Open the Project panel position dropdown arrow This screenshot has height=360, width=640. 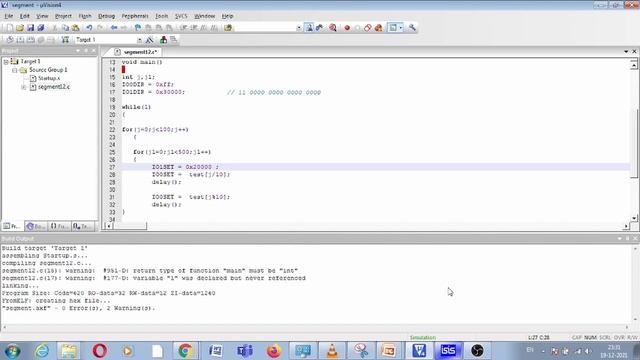click(78, 51)
